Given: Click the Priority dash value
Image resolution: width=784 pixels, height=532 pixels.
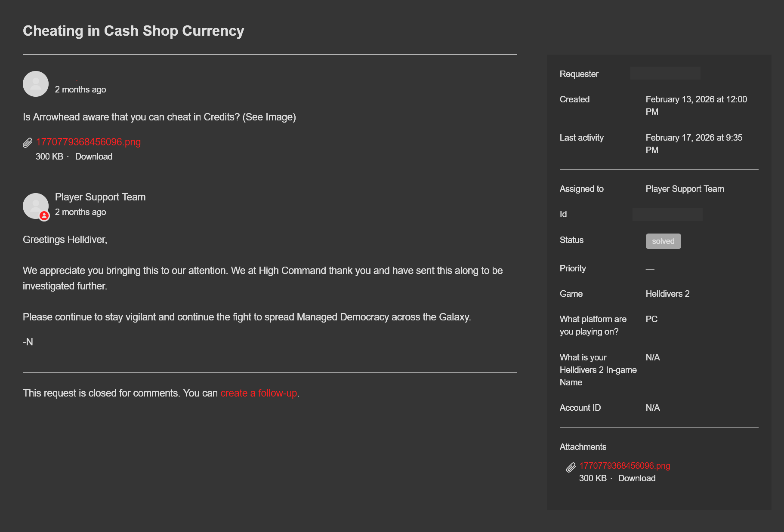Looking at the screenshot, I should 650,269.
